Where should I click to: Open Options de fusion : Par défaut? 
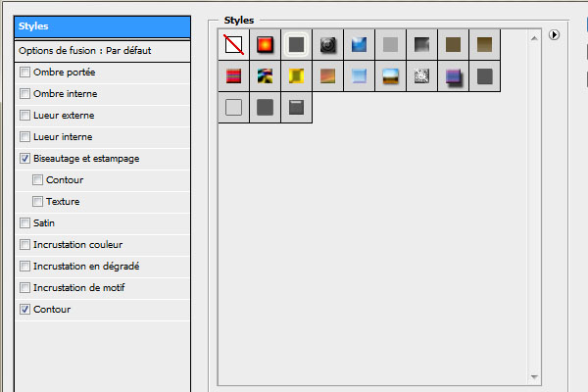[102, 51]
